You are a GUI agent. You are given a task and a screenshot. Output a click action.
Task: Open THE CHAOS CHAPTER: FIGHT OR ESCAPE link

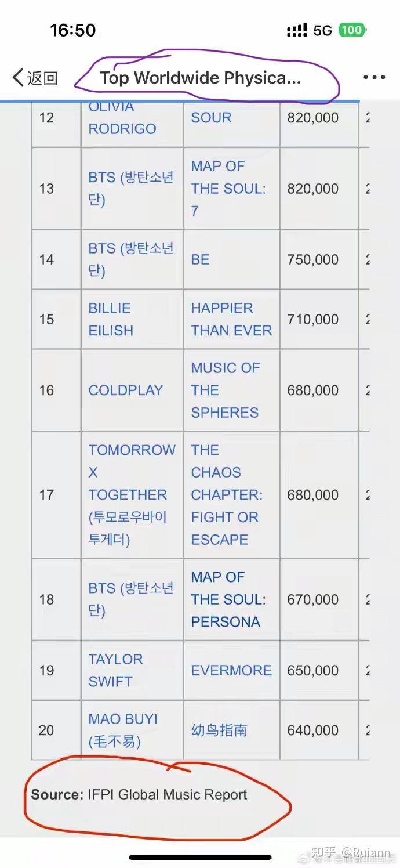[227, 495]
